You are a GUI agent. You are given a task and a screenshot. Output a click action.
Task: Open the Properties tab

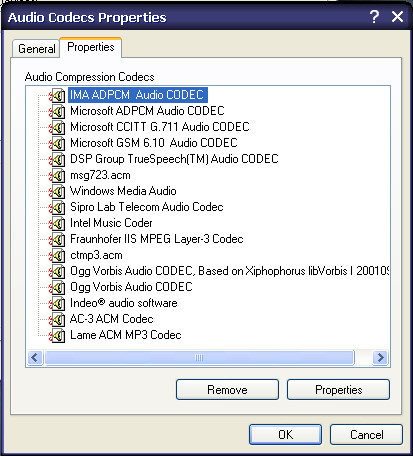tap(91, 47)
